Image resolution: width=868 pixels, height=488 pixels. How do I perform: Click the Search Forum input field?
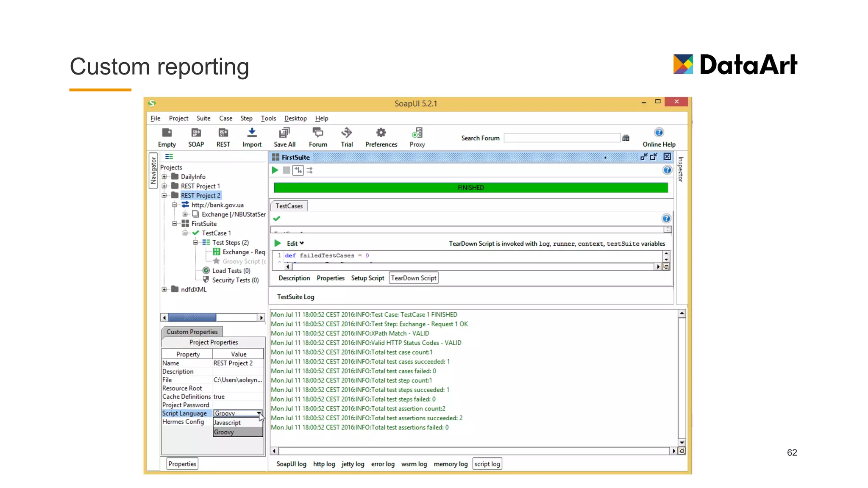pos(562,138)
